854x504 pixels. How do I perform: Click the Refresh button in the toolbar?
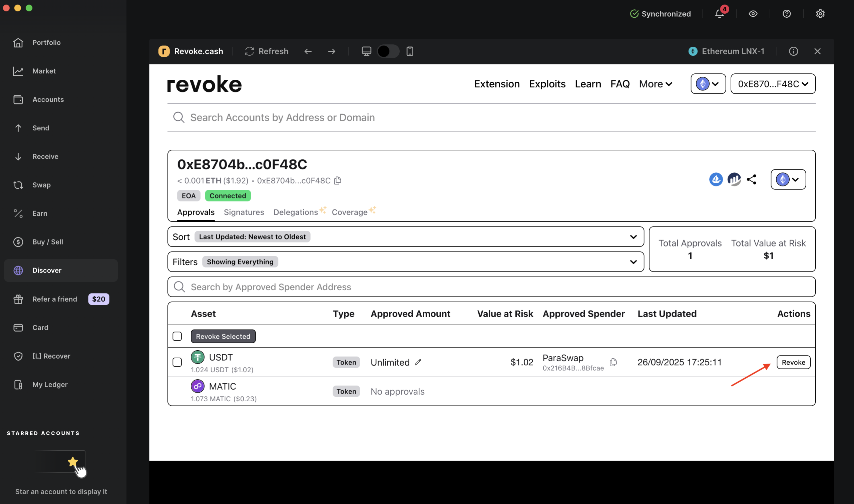tap(267, 51)
